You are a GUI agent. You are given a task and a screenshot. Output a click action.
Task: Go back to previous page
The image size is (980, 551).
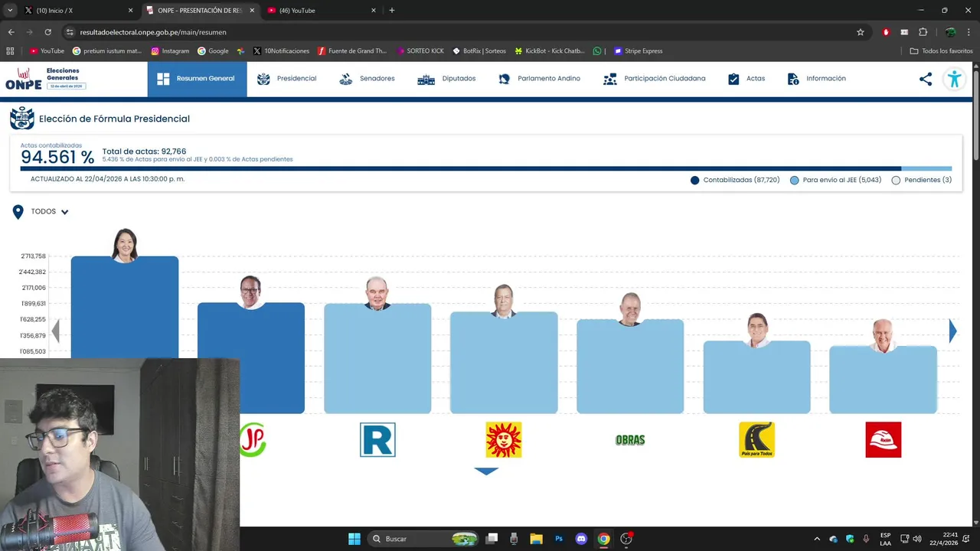click(11, 32)
